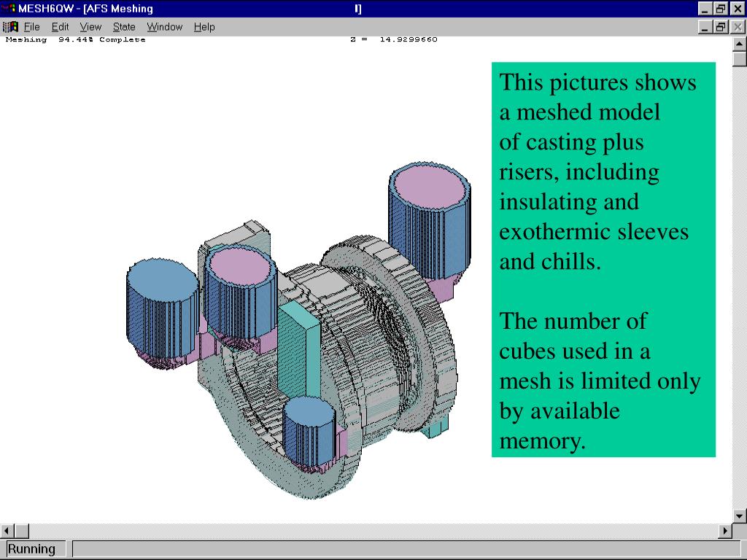Image resolution: width=747 pixels, height=560 pixels.
Task: Open the View menu
Action: 90,27
